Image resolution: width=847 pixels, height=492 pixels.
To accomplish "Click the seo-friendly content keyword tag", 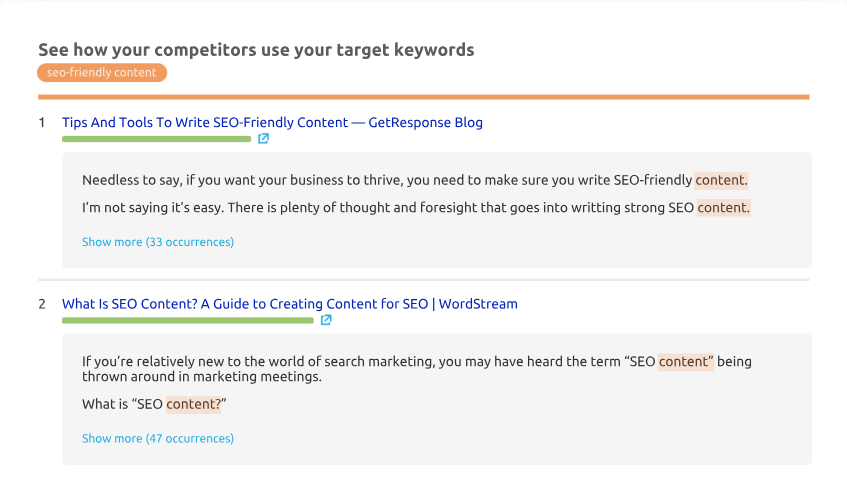I will tap(102, 73).
